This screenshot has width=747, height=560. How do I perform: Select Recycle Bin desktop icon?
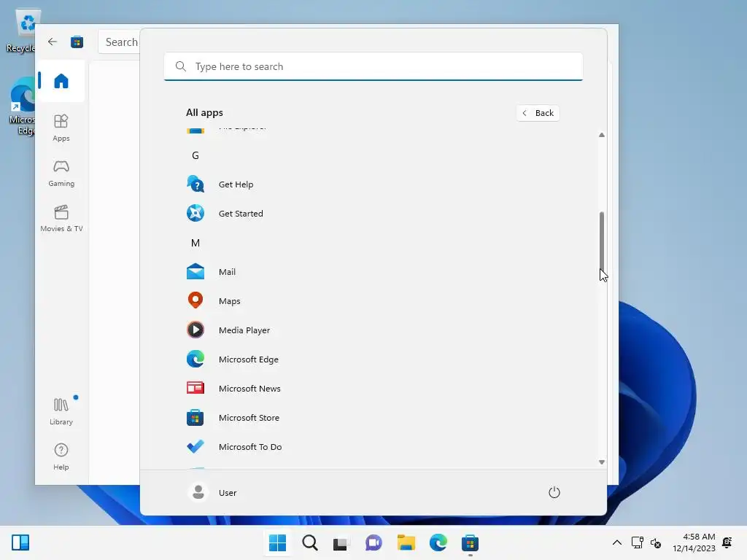pyautogui.click(x=21, y=31)
